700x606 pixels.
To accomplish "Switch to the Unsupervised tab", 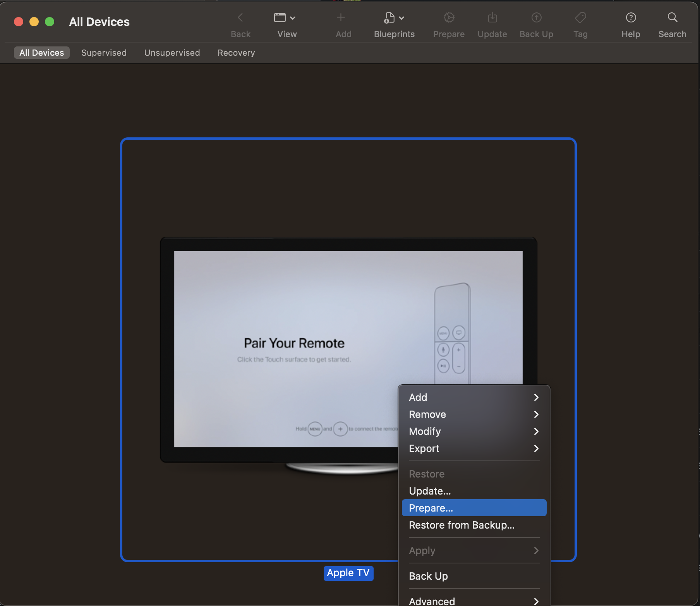I will click(x=172, y=53).
